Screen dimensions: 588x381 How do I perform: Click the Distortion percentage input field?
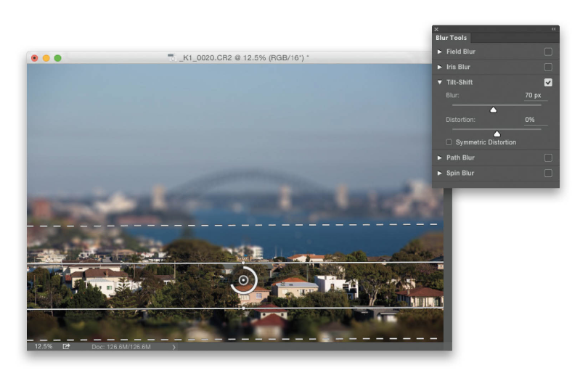[536, 120]
